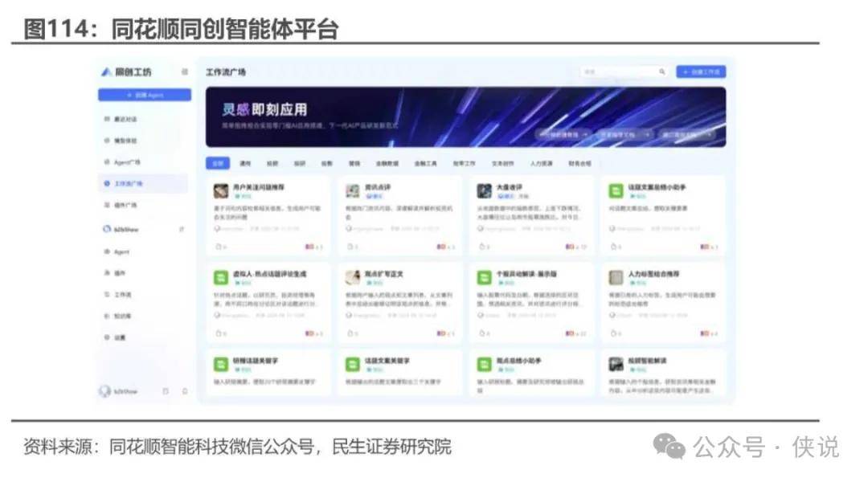Collapse the sidebar with the top toggle icon
The height and width of the screenshot is (482, 868).
click(184, 72)
